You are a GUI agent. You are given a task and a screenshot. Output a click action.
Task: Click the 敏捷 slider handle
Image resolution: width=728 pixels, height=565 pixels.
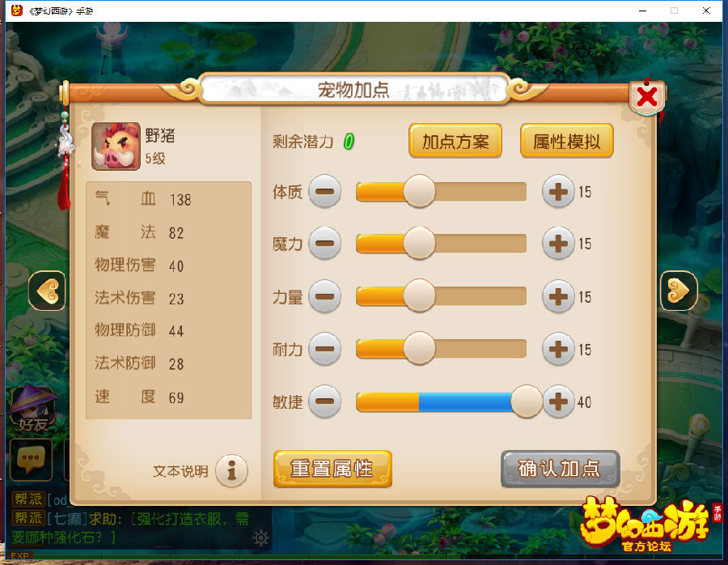[x=527, y=401]
